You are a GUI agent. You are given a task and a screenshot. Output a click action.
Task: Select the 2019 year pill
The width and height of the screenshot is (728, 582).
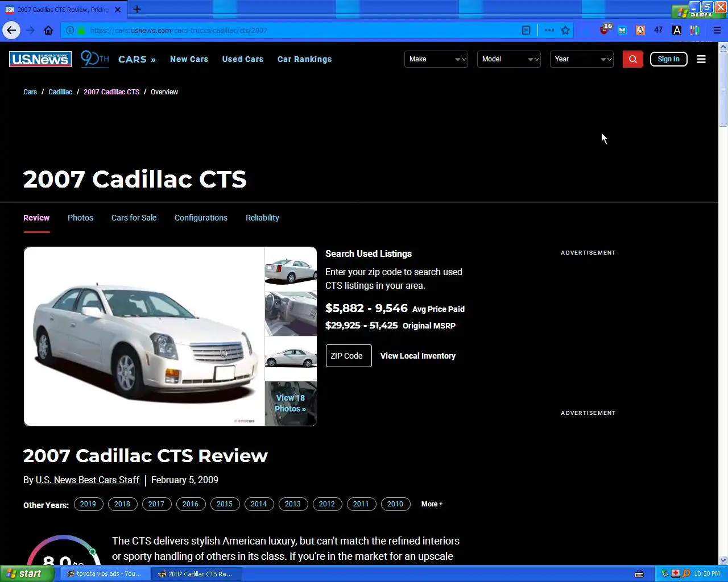88,504
